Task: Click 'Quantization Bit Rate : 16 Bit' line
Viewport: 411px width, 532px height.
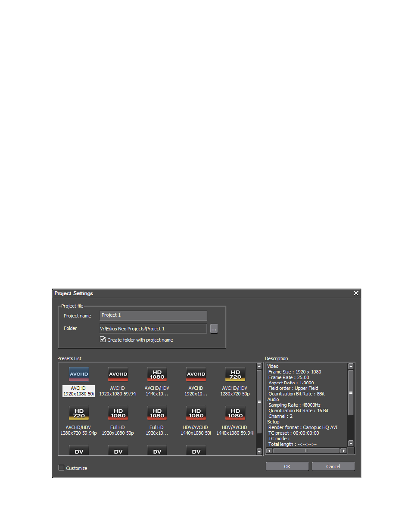Action: coord(299,411)
